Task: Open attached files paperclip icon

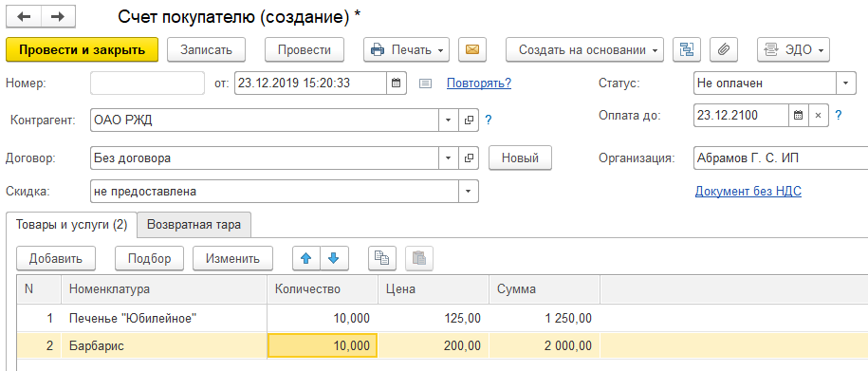Action: click(724, 50)
